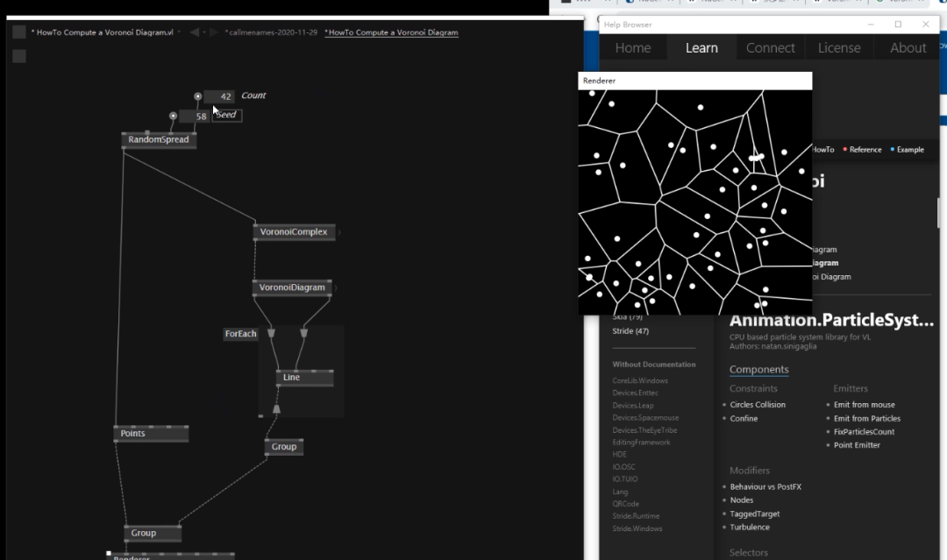The image size is (947, 560).
Task: Click the chevron right of the VoronoiComplex node
Action: point(339,231)
